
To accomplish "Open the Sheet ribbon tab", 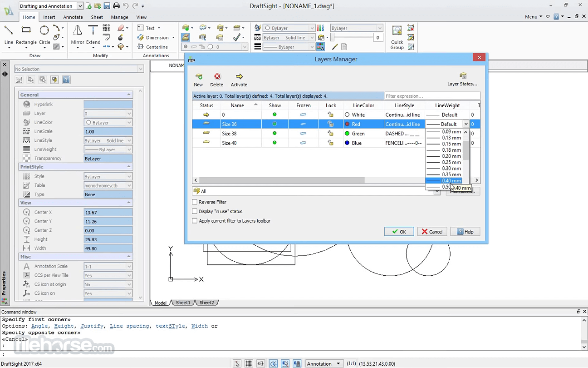I will (x=97, y=17).
